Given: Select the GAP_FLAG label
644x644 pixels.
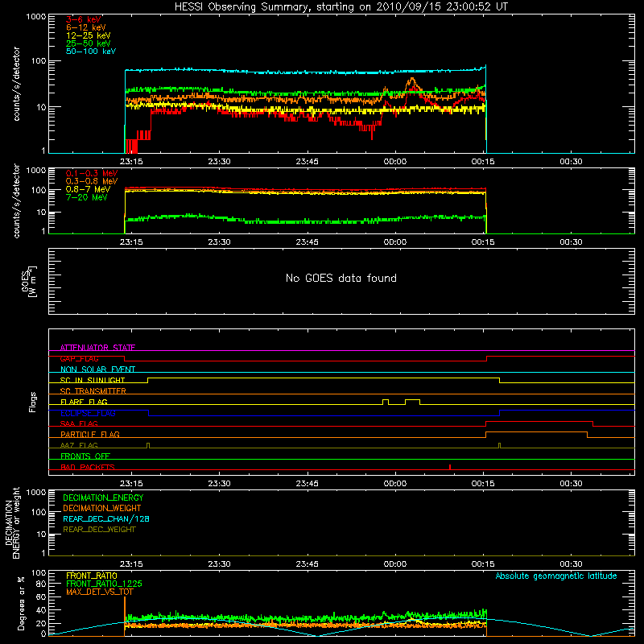Looking at the screenshot, I should point(79,358).
